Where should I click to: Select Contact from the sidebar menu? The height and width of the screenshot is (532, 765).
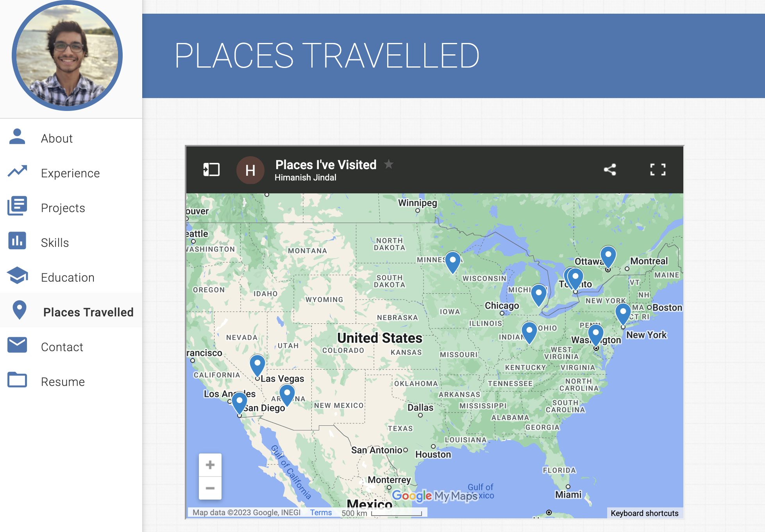(63, 347)
